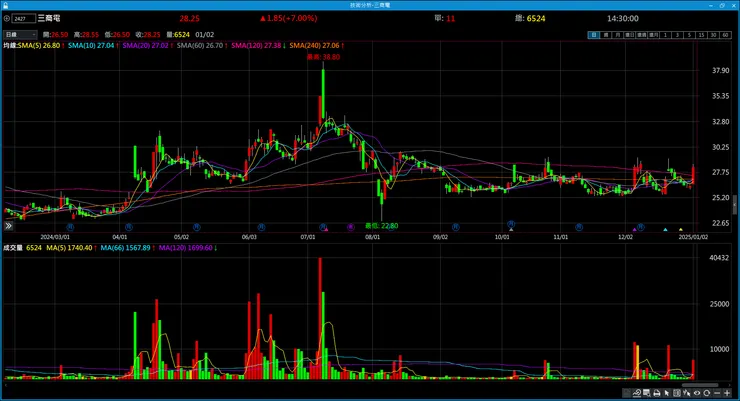Screen dimensions: 740x401
Task: Select the adjusted weekly (還週) period tab
Action: pyautogui.click(x=641, y=35)
